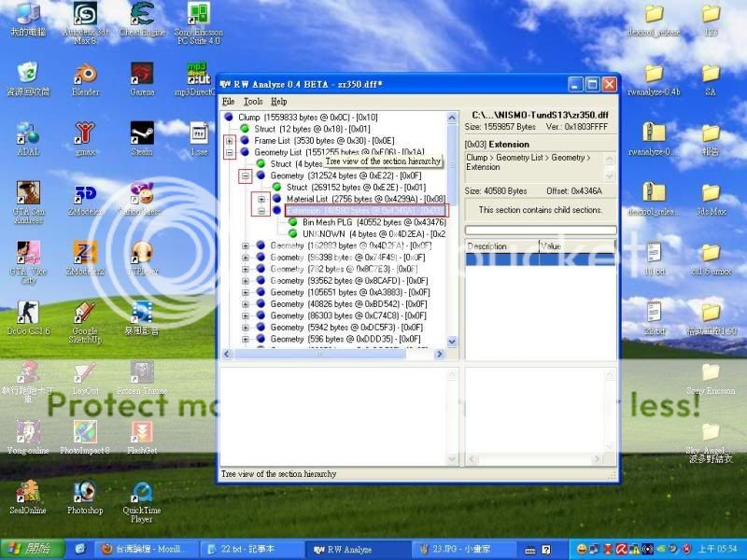The height and width of the screenshot is (560, 747).
Task: Open the Tools menu
Action: (253, 101)
